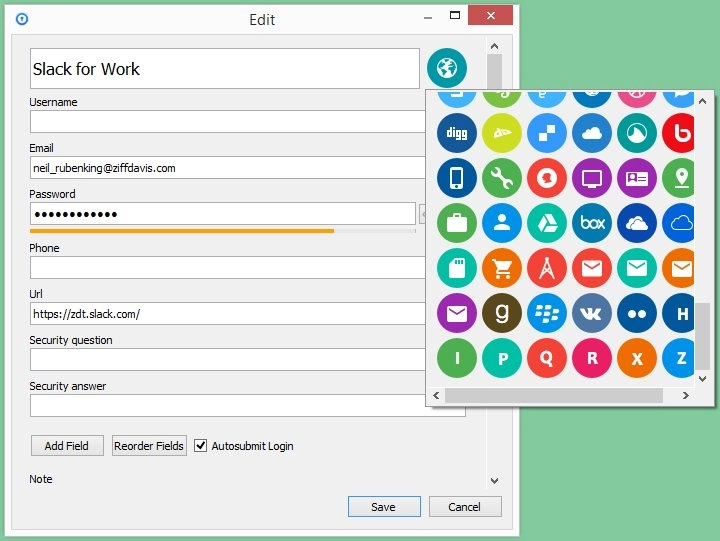Viewport: 720px width, 541px height.
Task: Pick the Google Drive triangle icon
Action: (x=547, y=223)
